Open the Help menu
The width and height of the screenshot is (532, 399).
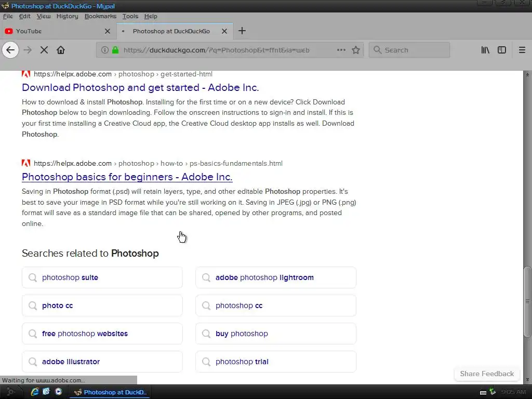pyautogui.click(x=151, y=16)
